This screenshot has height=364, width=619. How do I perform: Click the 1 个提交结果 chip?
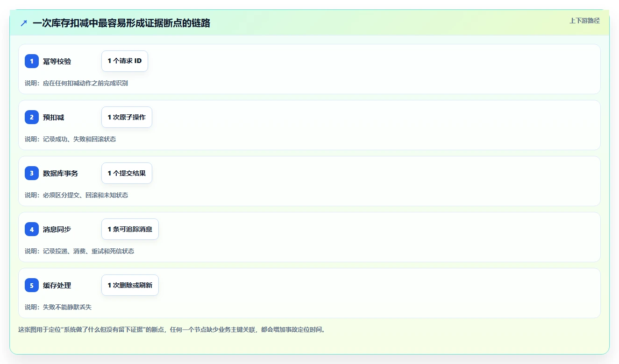click(x=127, y=173)
